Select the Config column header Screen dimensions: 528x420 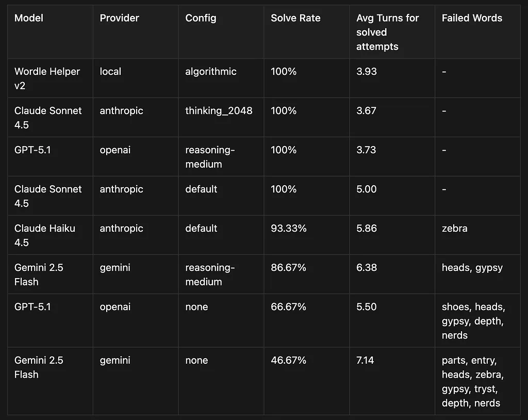[x=201, y=18]
